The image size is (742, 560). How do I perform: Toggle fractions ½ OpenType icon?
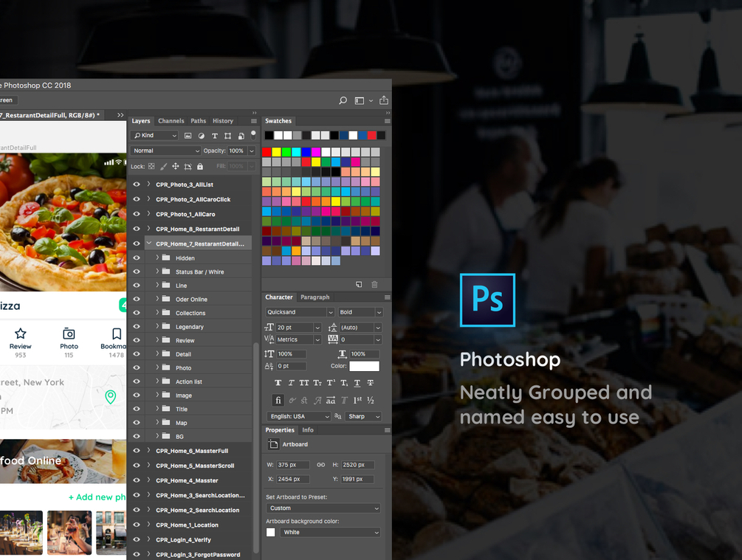pyautogui.click(x=371, y=400)
